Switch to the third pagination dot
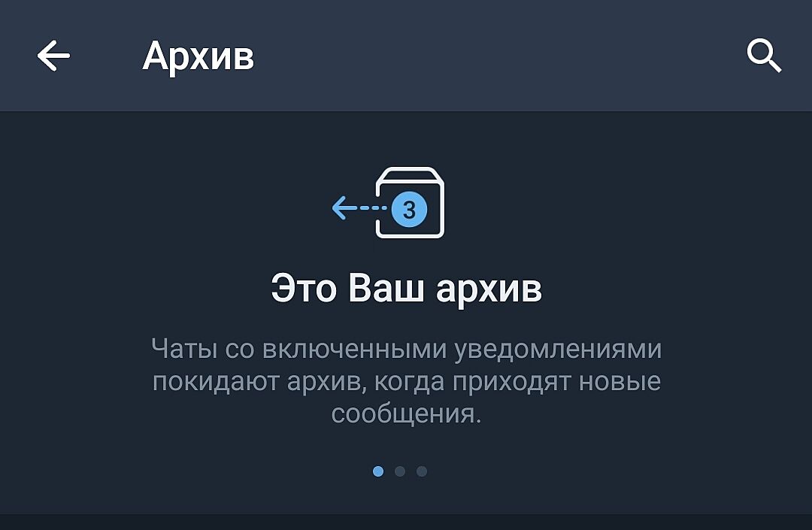 coord(422,471)
